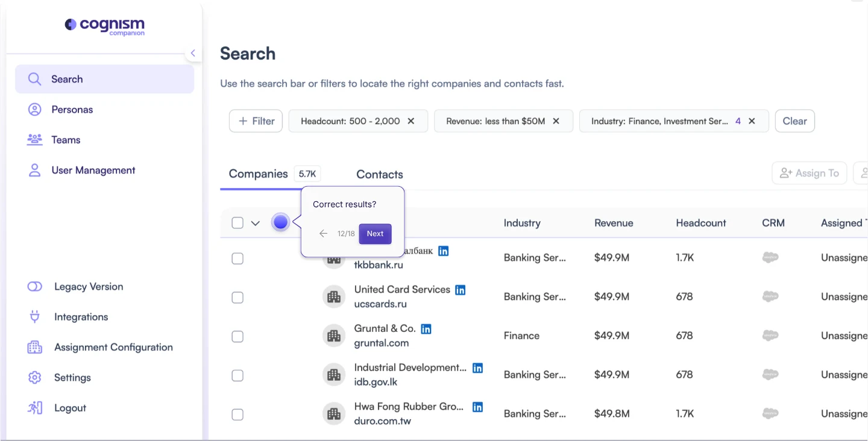Viewport: 868px width, 441px height.
Task: Expand the selection options dropdown arrow
Action: click(256, 224)
